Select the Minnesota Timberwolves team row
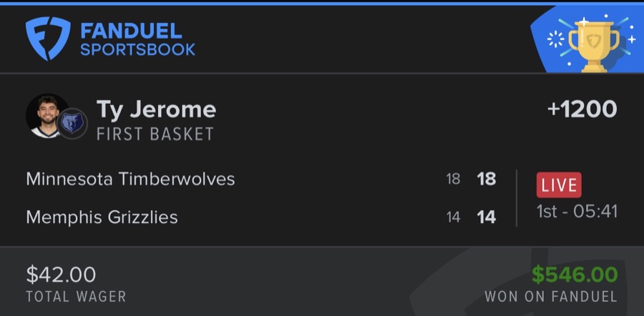 pyautogui.click(x=130, y=179)
